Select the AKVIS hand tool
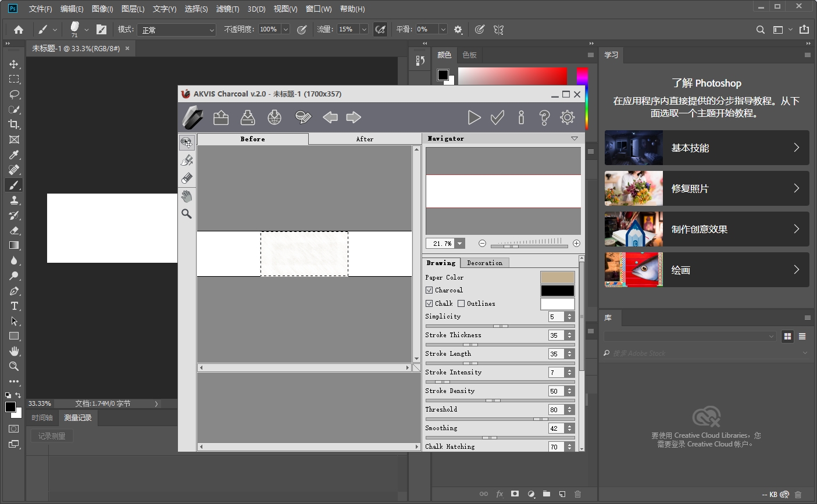Screen dimensions: 817x504 click(187, 196)
